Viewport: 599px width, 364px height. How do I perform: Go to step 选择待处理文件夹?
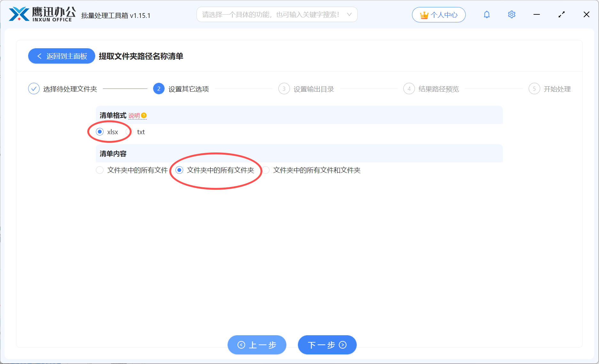63,89
